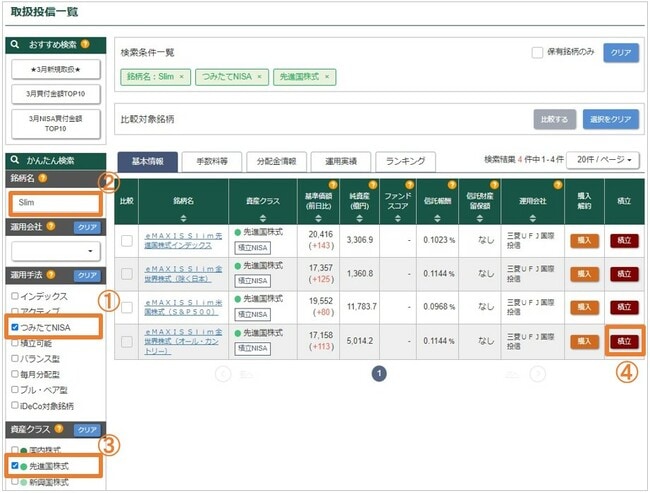650x493 pixels.
Task: Check the インデックス checkbox
Action: [x=15, y=296]
